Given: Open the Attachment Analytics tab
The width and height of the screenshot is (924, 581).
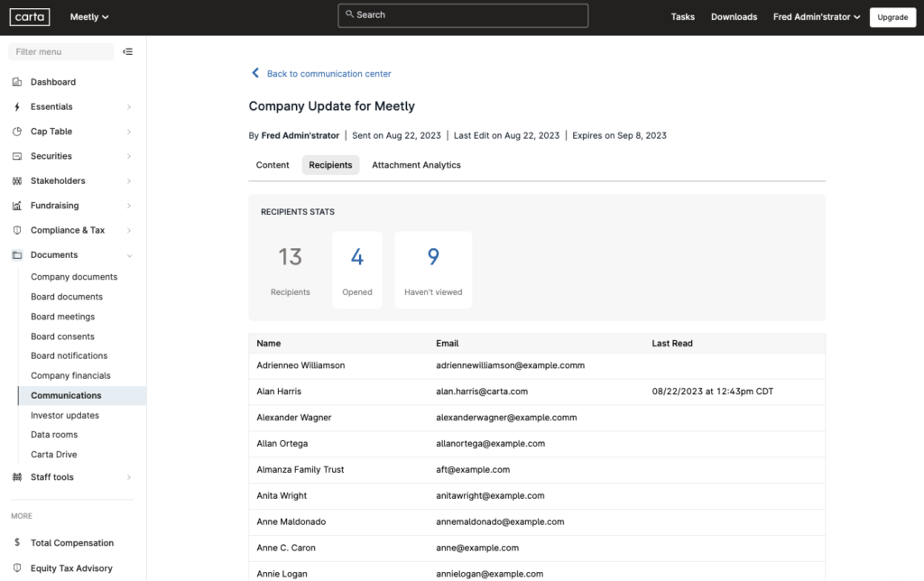Looking at the screenshot, I should (x=416, y=165).
